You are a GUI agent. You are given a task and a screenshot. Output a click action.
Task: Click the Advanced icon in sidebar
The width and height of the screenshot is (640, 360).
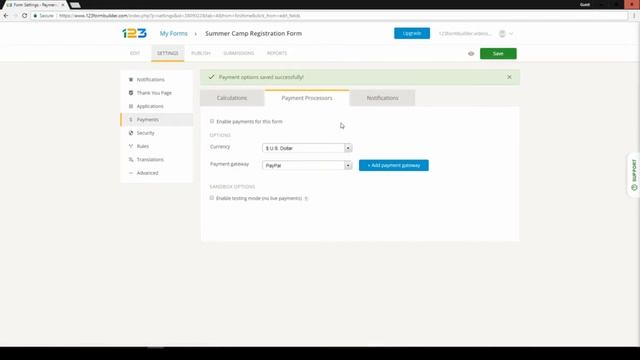point(131,173)
